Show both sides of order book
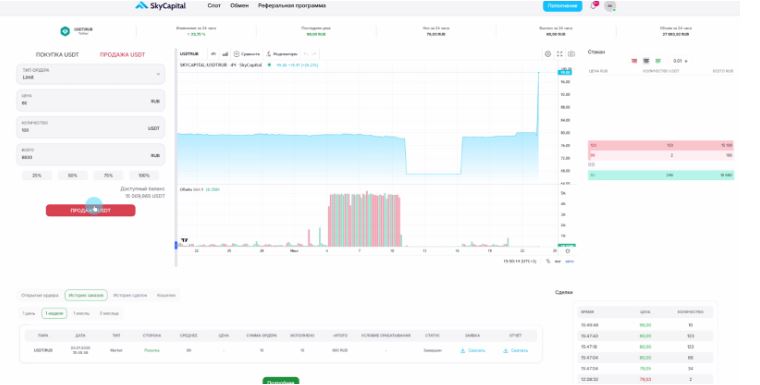 [646, 61]
